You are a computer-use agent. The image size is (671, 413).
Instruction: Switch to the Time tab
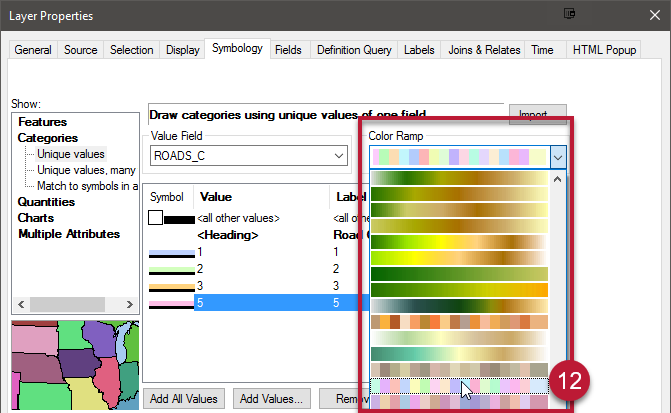click(x=542, y=50)
